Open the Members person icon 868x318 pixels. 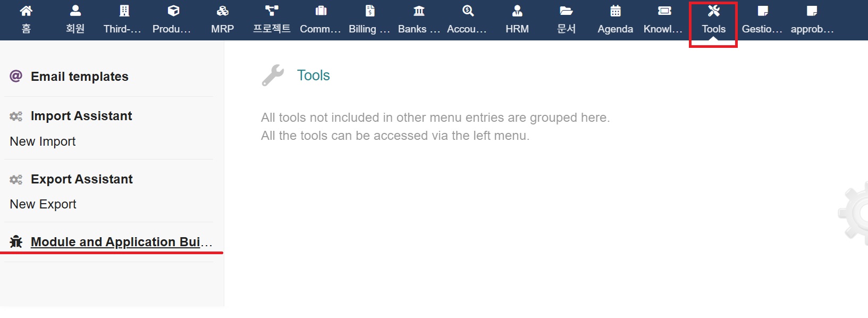[75, 11]
